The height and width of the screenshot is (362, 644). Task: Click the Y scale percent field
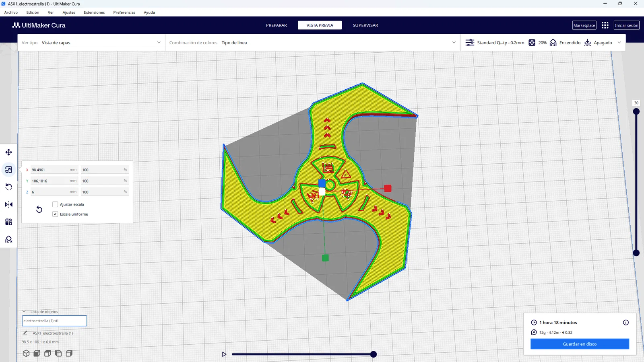tap(104, 181)
